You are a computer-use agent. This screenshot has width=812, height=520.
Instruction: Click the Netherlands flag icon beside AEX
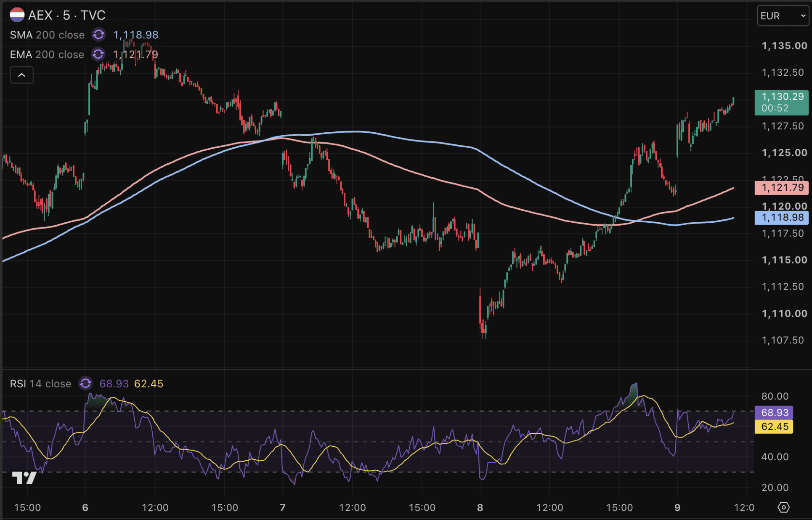click(17, 15)
